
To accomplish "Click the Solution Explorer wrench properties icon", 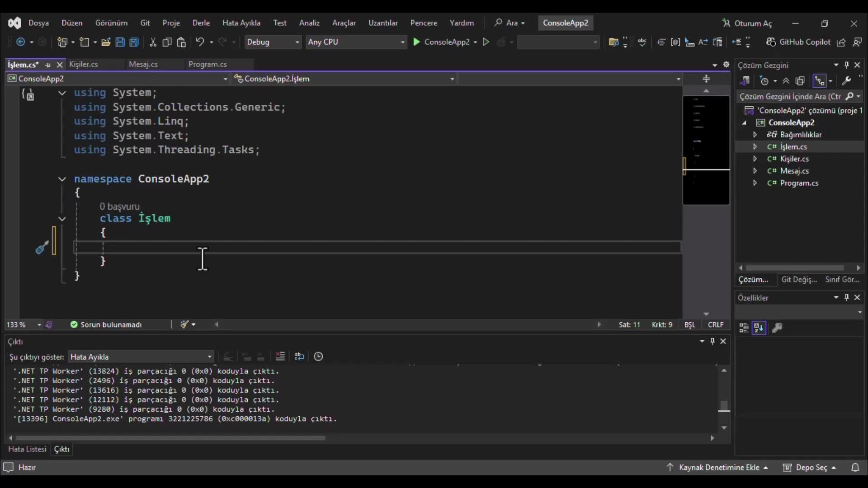I will pyautogui.click(x=846, y=81).
